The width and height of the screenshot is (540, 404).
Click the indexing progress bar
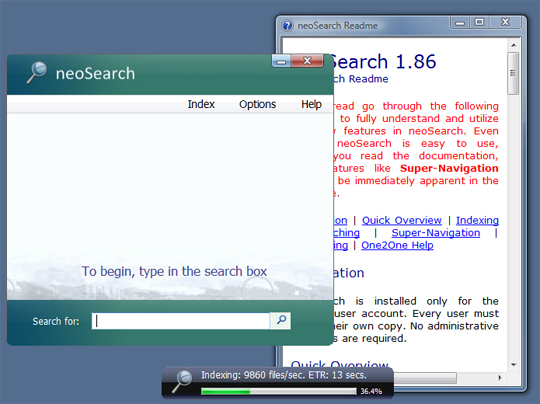(x=279, y=392)
